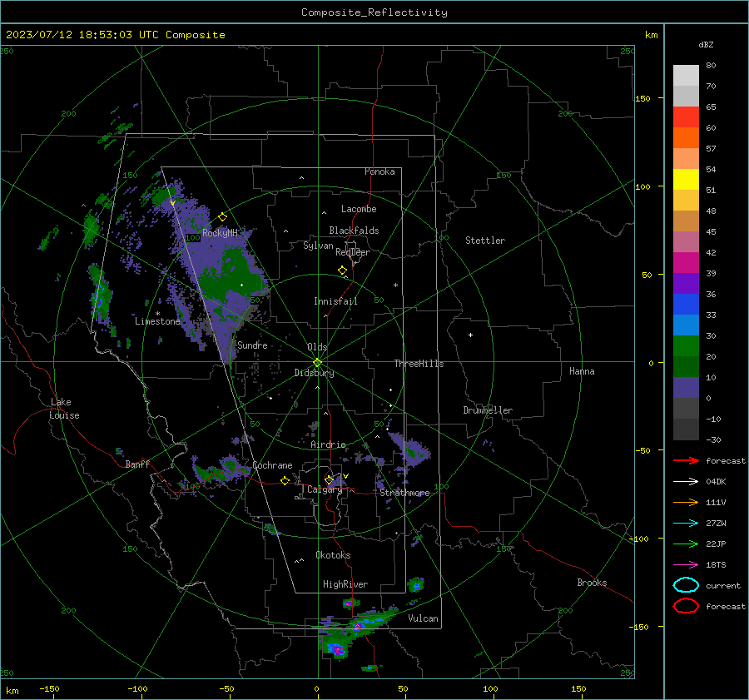Click the yellow swatch below 54 dBZ
Viewport: 749px width, 700px height.
686,179
